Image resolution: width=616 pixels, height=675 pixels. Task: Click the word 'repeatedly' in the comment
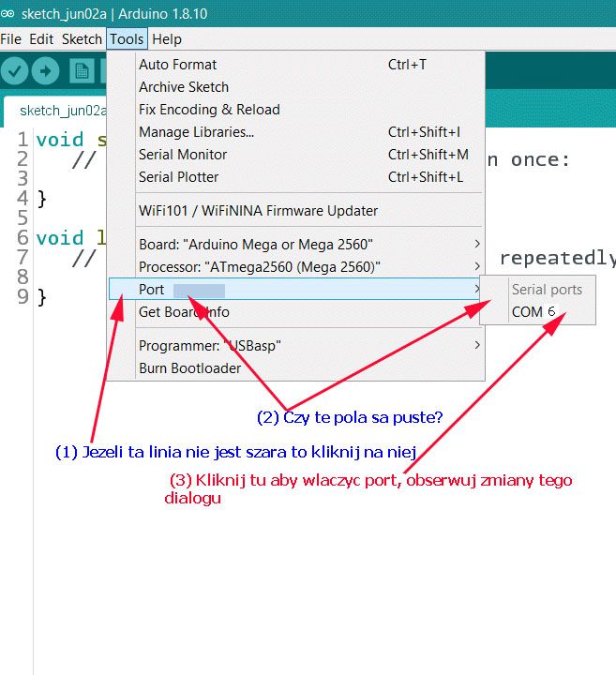pyautogui.click(x=558, y=259)
